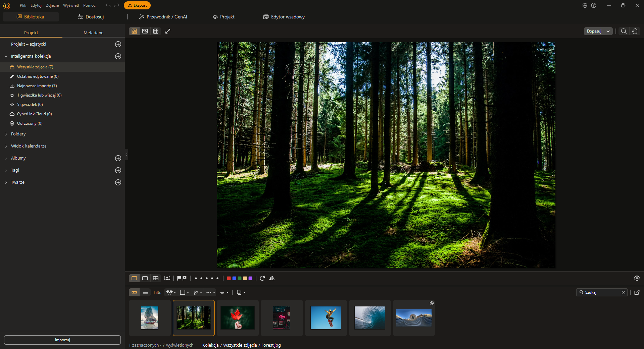Click the Importuj button

pos(62,340)
